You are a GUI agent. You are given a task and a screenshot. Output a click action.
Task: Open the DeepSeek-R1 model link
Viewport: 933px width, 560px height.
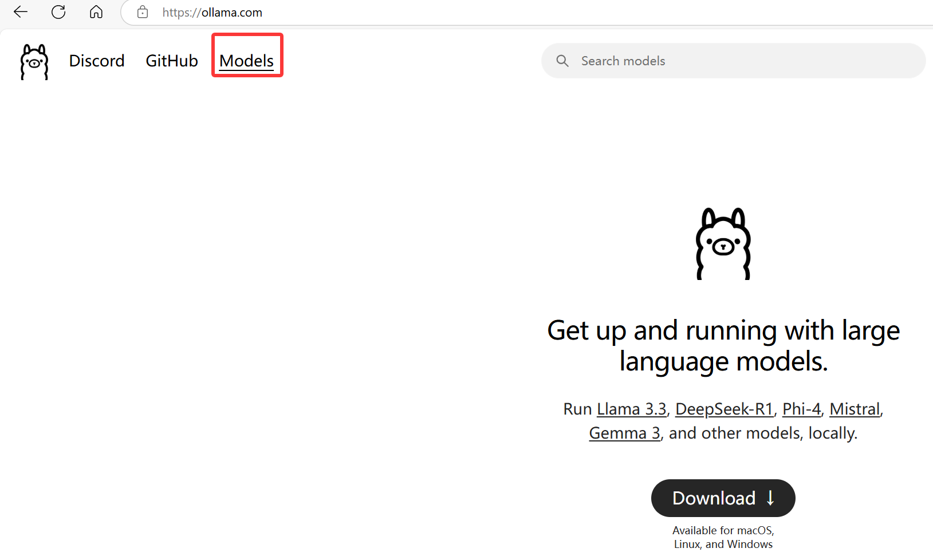point(725,409)
